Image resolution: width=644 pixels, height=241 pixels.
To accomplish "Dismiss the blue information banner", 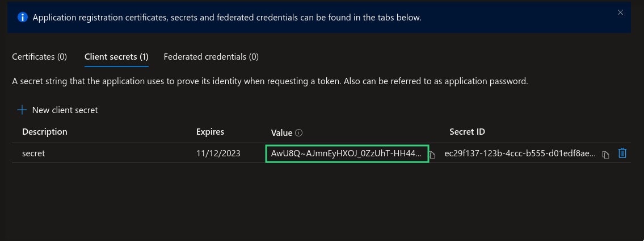I will pos(620,13).
